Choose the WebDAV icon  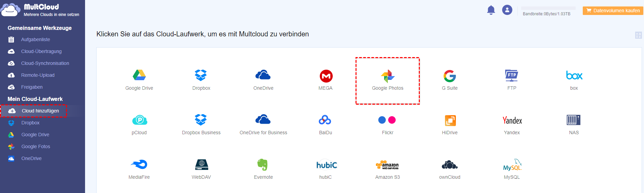201,164
